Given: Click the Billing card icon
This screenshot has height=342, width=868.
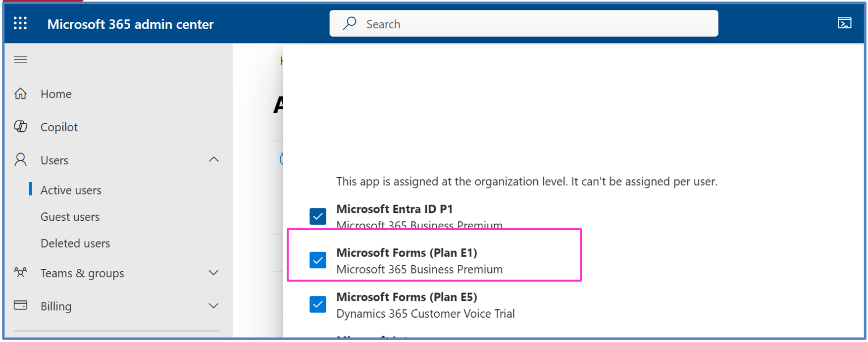Looking at the screenshot, I should [20, 305].
